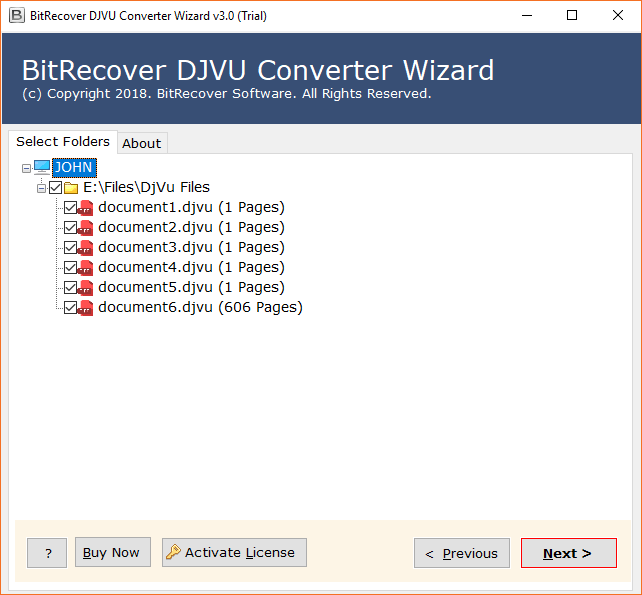
Task: Select document4.djvu (1 Pages) row text
Action: pyautogui.click(x=191, y=268)
